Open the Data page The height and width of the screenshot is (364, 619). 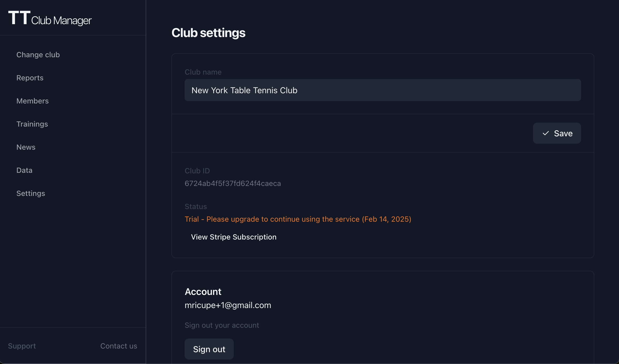click(24, 170)
